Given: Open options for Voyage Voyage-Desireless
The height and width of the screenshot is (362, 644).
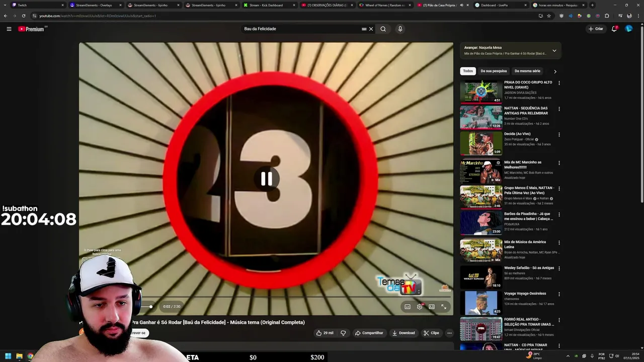Looking at the screenshot, I should [x=559, y=294].
